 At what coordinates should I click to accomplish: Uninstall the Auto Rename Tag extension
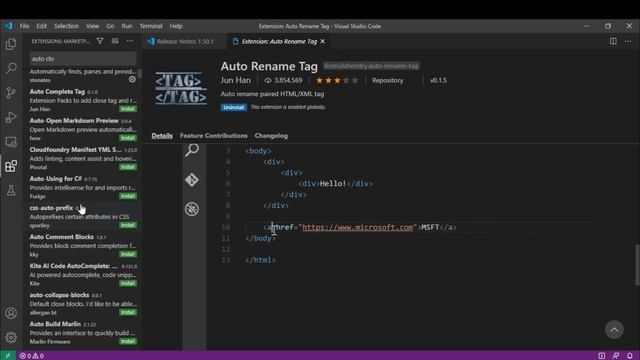233,107
